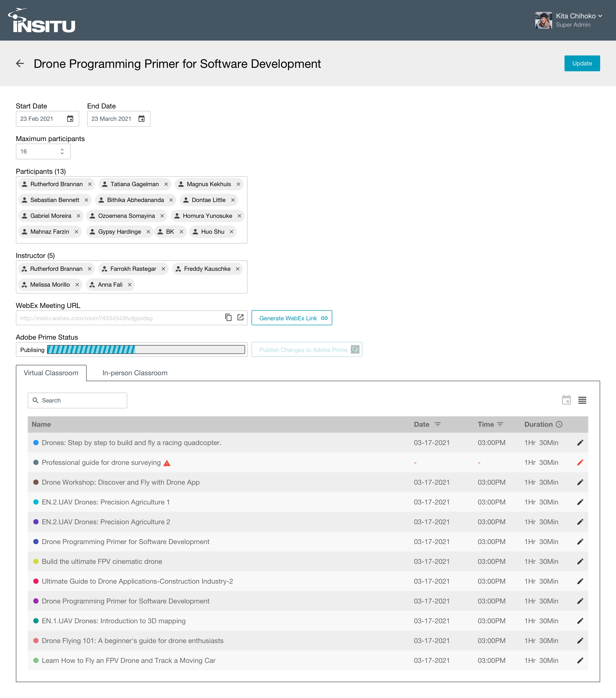Edit Professional guide for drone surveying row
616x698 pixels.
580,462
